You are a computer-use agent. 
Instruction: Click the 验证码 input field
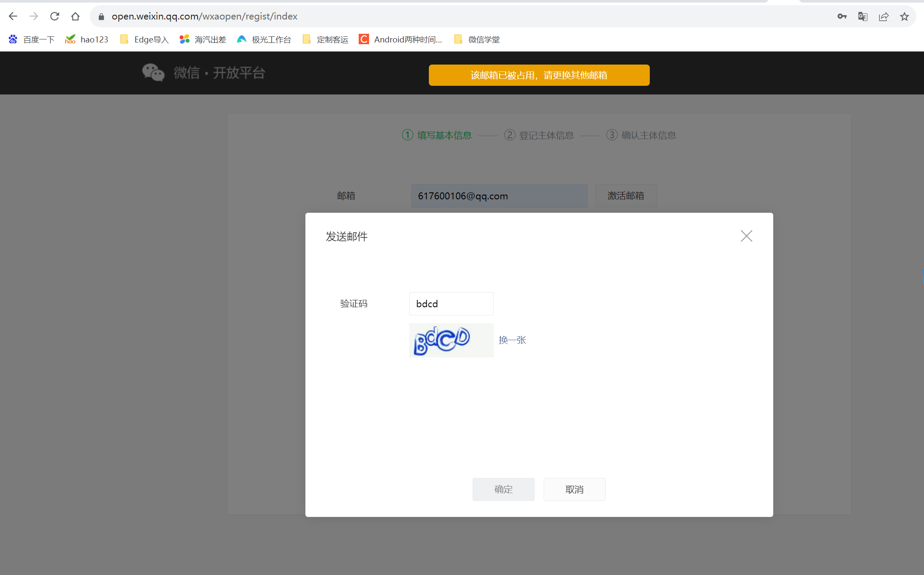click(451, 304)
